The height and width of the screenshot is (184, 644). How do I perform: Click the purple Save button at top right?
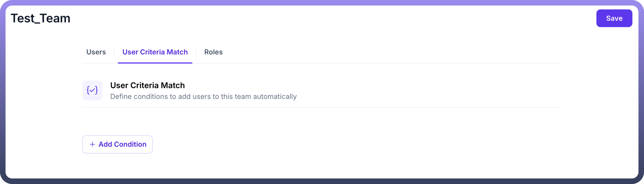pos(614,18)
